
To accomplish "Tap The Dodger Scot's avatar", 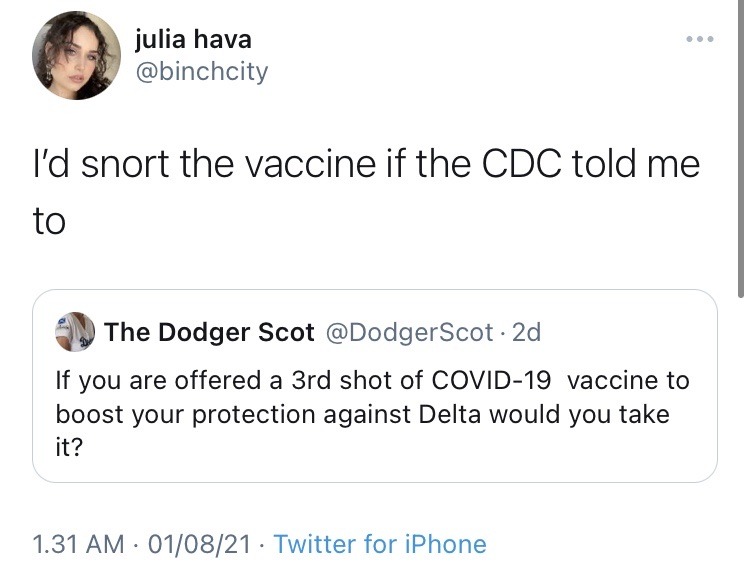I will [x=75, y=332].
